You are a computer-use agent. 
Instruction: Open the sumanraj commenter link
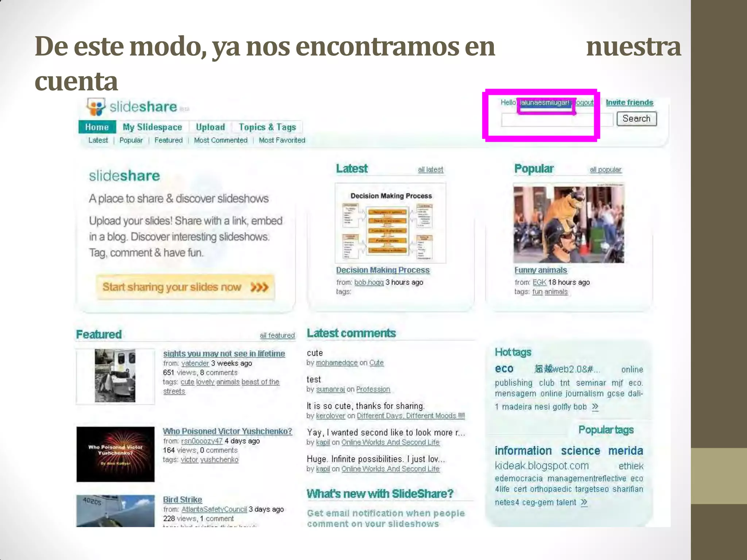330,389
